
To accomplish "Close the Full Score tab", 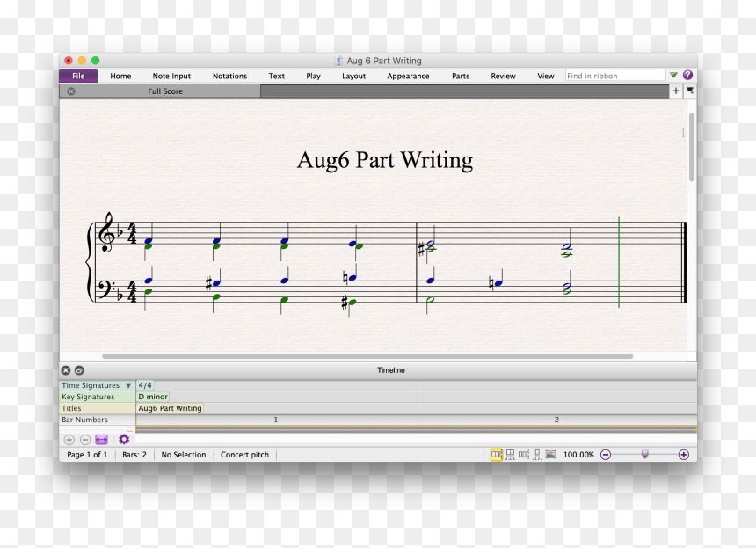I will click(71, 91).
